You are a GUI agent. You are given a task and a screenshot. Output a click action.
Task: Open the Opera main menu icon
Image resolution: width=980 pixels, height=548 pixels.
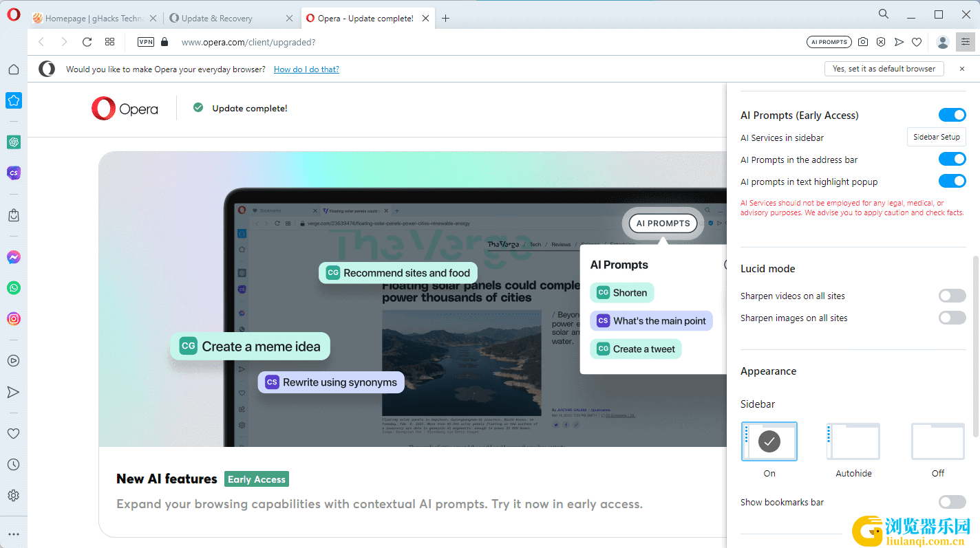click(13, 15)
